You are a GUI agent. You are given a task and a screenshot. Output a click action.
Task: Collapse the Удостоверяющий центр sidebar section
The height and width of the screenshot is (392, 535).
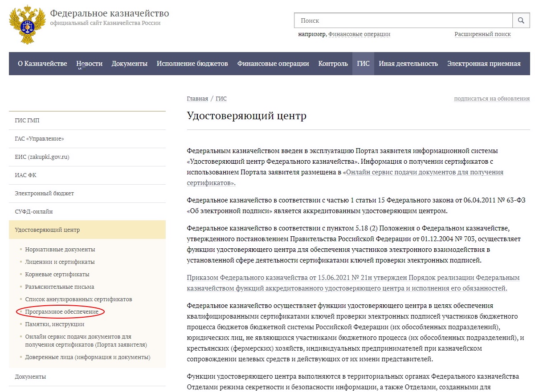coord(87,230)
